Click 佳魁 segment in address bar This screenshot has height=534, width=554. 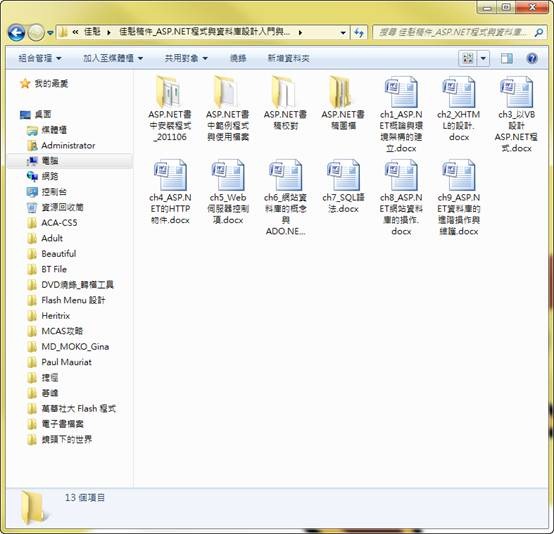click(92, 33)
